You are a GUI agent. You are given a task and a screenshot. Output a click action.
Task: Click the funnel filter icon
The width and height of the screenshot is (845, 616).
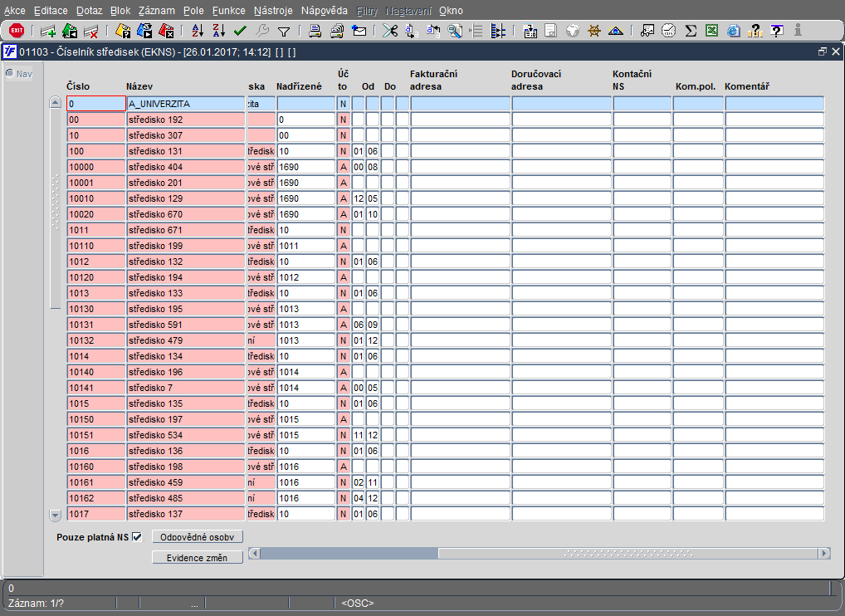[283, 32]
